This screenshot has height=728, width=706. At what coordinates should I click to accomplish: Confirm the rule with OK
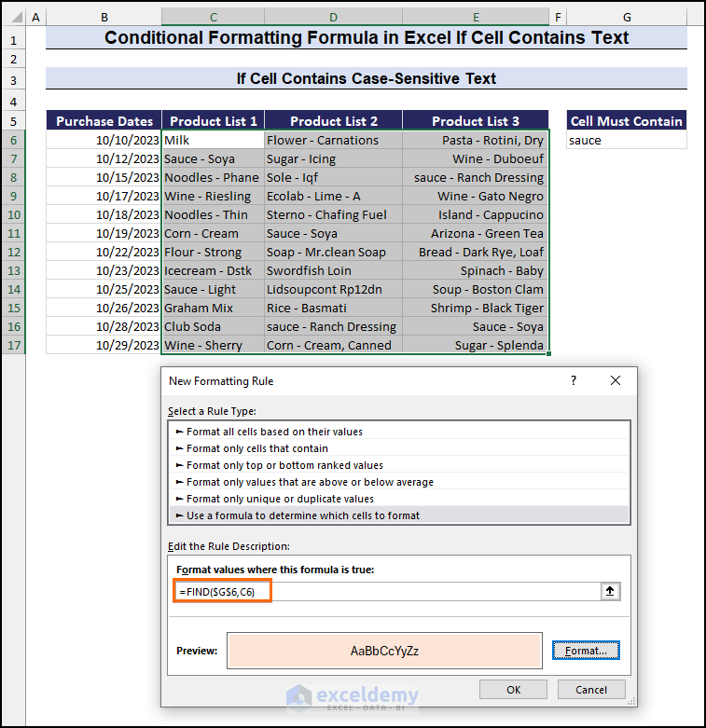coord(513,690)
